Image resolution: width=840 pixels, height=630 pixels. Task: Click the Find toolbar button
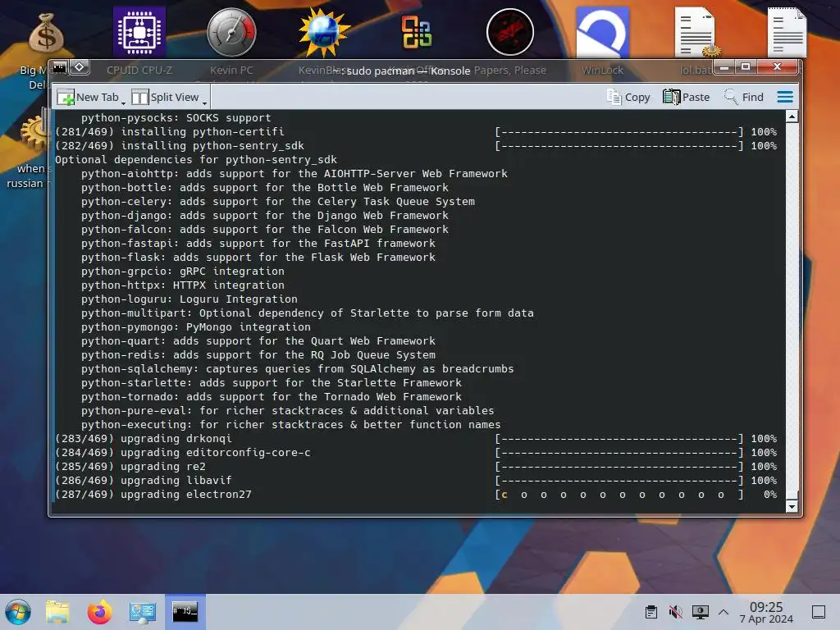tap(743, 97)
